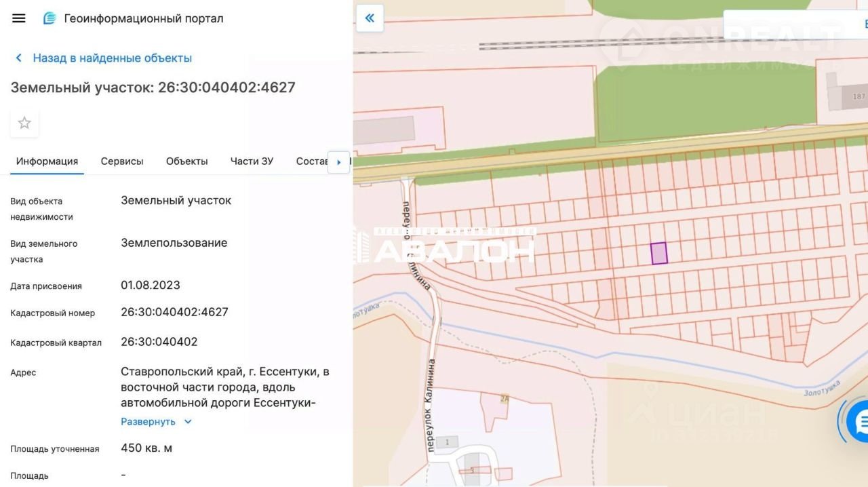Screen dimensions: 868x487
Task: Add parcel to favorites with star icon
Action: (24, 123)
